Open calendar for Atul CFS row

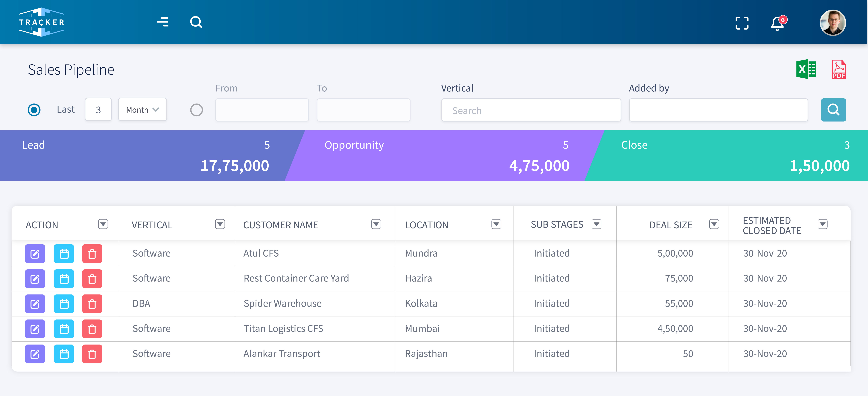(x=64, y=253)
